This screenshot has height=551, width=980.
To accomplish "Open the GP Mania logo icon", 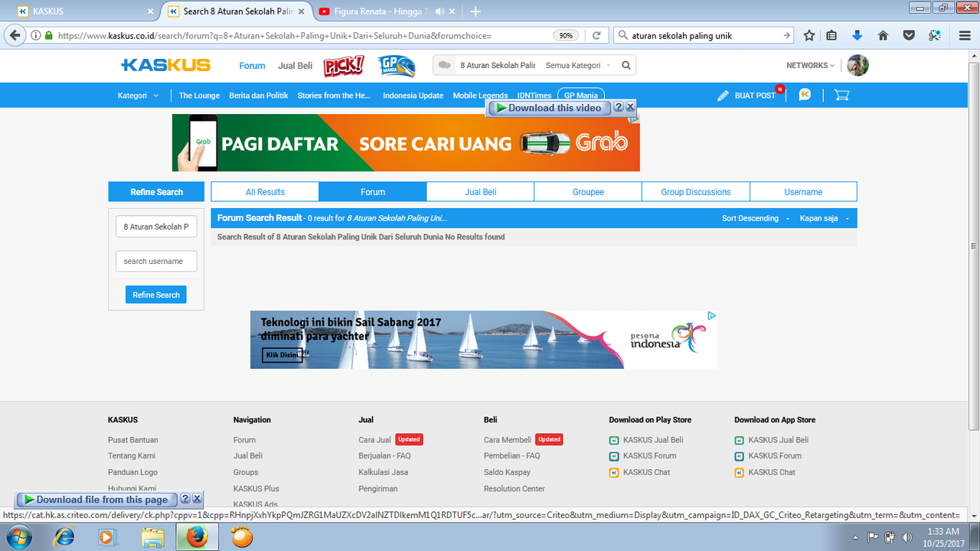I will [x=397, y=66].
